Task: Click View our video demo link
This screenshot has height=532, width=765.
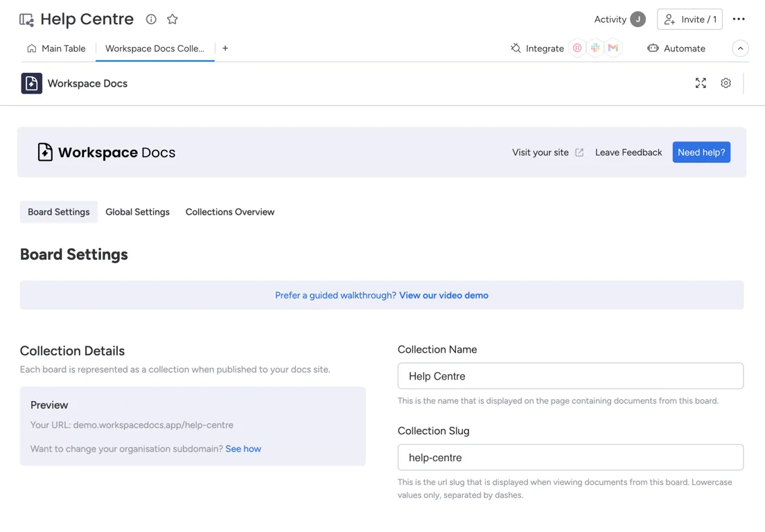Action: coord(443,295)
